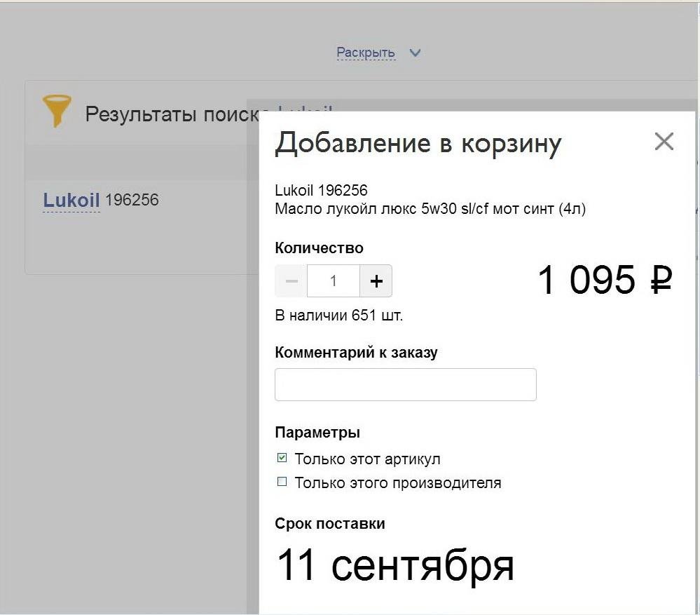This screenshot has height=615, width=700.
Task: Click the 'Добавление в корзину' heading
Action: coord(418,144)
